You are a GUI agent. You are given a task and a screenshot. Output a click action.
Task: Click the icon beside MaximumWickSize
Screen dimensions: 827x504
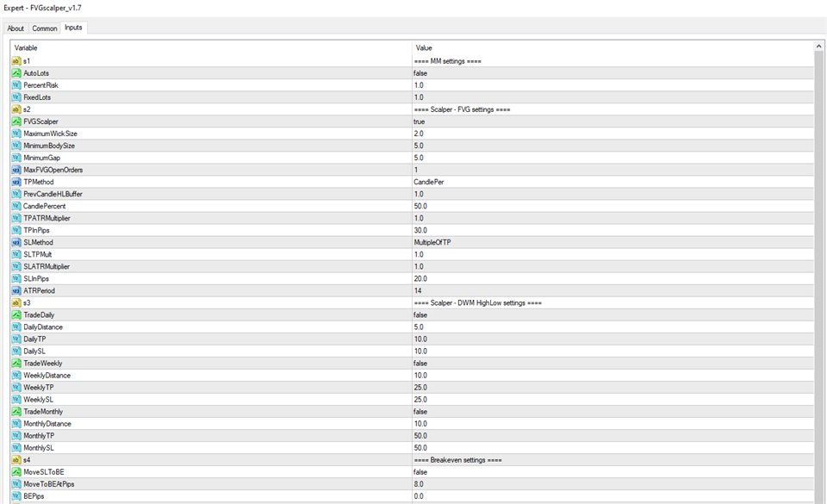[16, 134]
